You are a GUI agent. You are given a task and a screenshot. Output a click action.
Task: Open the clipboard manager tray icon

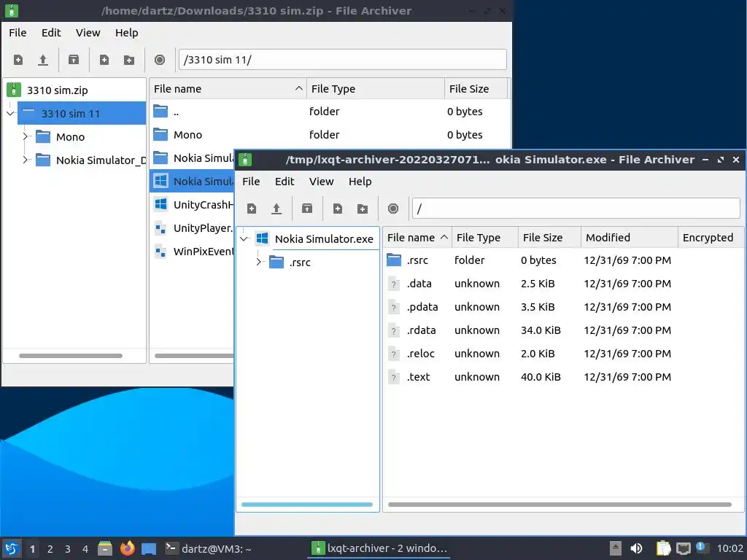click(x=663, y=548)
